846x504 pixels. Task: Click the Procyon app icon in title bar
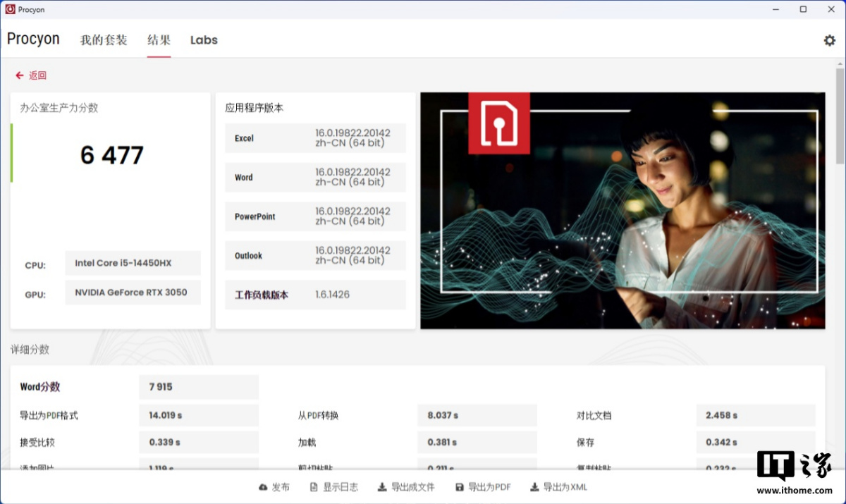10,9
